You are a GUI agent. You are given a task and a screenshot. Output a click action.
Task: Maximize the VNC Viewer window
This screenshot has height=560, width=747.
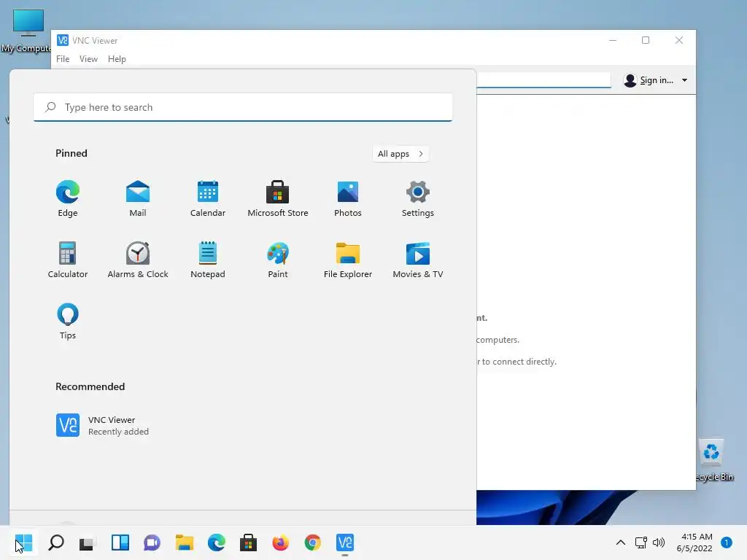point(646,41)
